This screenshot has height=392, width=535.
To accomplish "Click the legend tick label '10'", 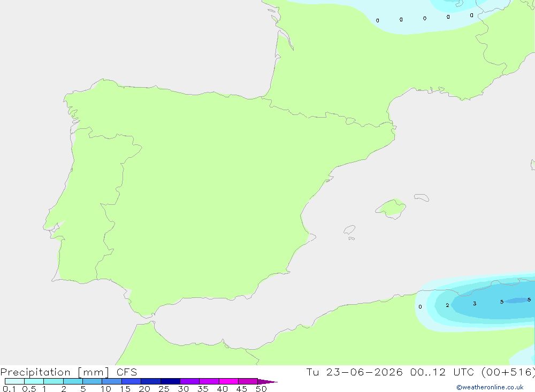I will pyautogui.click(x=106, y=389).
